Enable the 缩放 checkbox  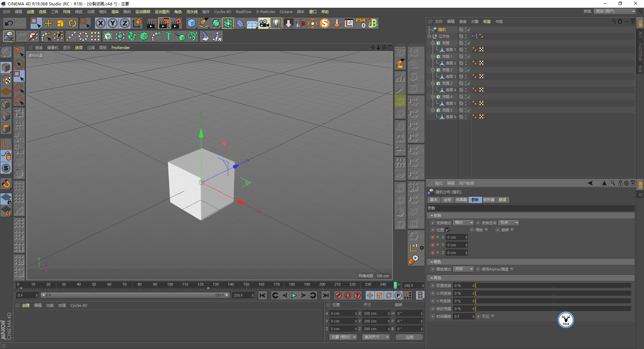[x=487, y=230]
